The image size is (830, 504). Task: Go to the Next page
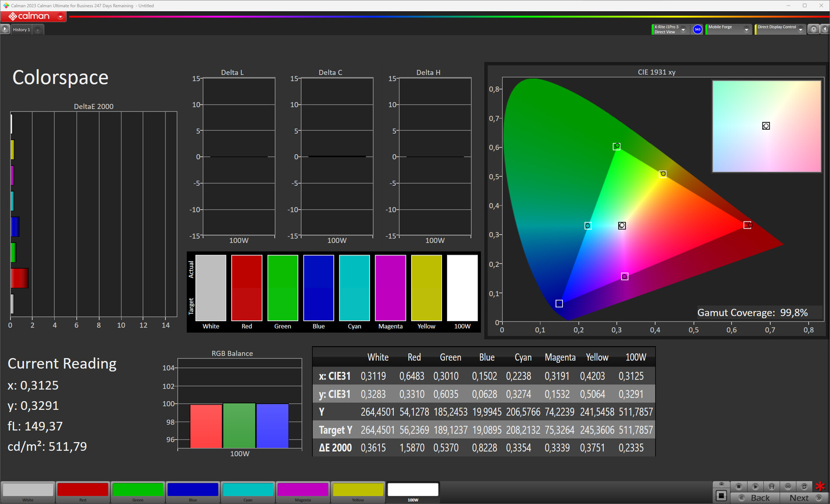805,498
